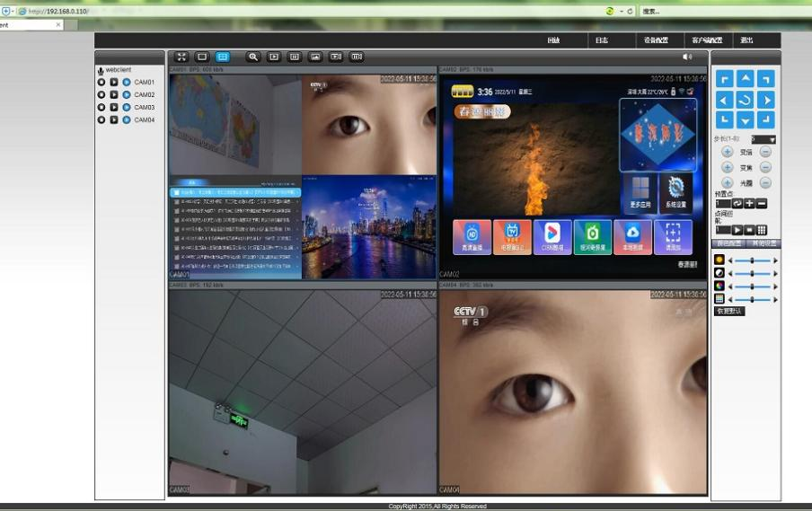The image size is (812, 511).
Task: Click the iris minus (光圈) button
Action: pos(765,182)
